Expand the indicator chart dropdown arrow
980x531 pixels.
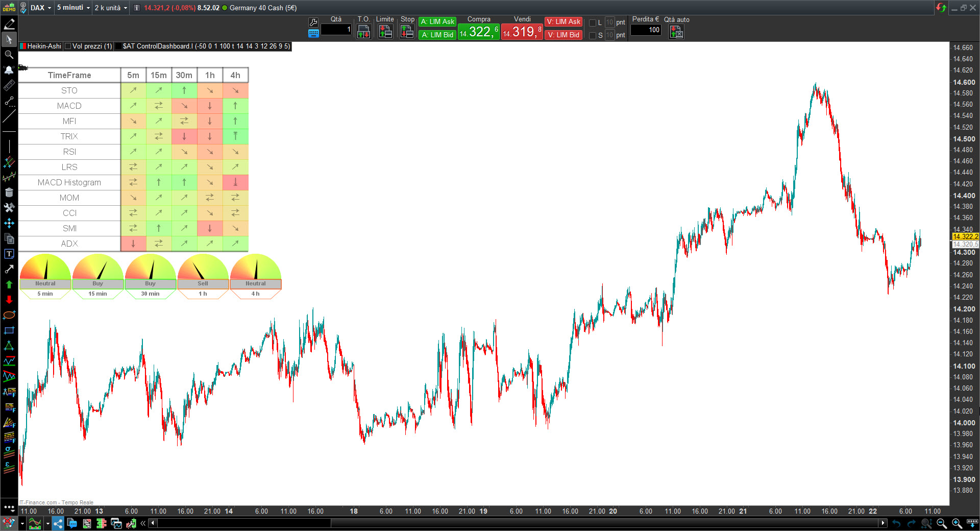[x=47, y=523]
